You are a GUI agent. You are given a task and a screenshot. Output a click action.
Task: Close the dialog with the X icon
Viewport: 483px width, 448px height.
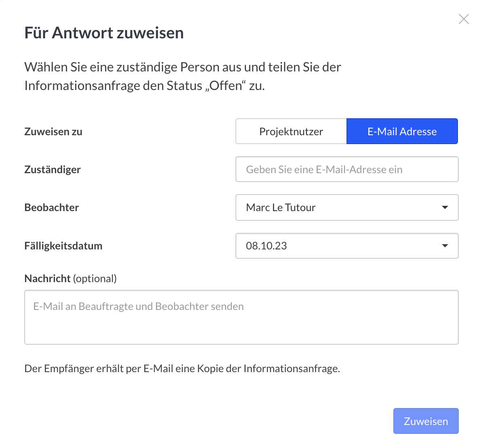464,19
